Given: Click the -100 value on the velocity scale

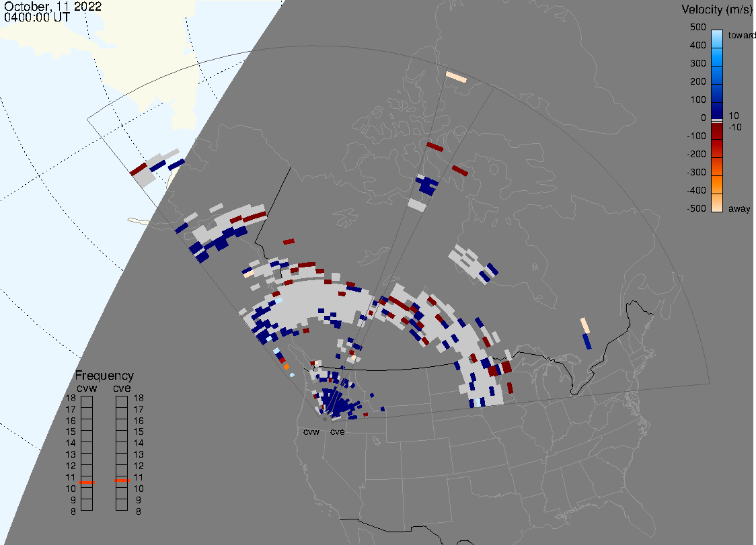Looking at the screenshot, I should coord(697,136).
